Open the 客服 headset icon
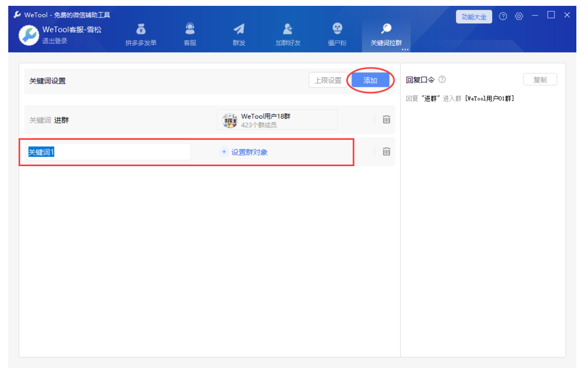 190,29
